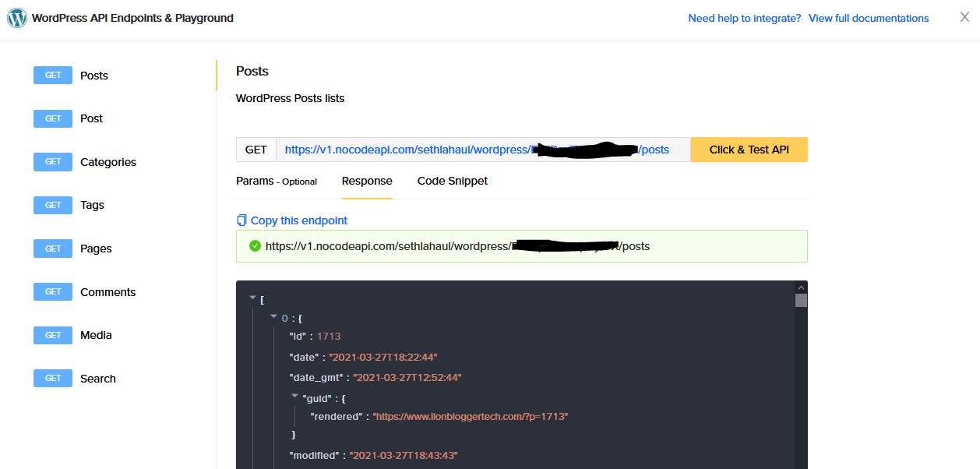Click the WordPress logo icon
This screenshot has width=980, height=469.
pyautogui.click(x=16, y=16)
